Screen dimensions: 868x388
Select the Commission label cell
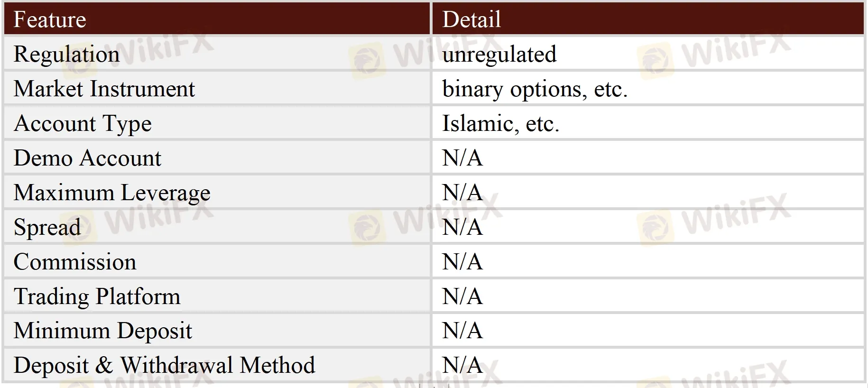click(x=75, y=262)
